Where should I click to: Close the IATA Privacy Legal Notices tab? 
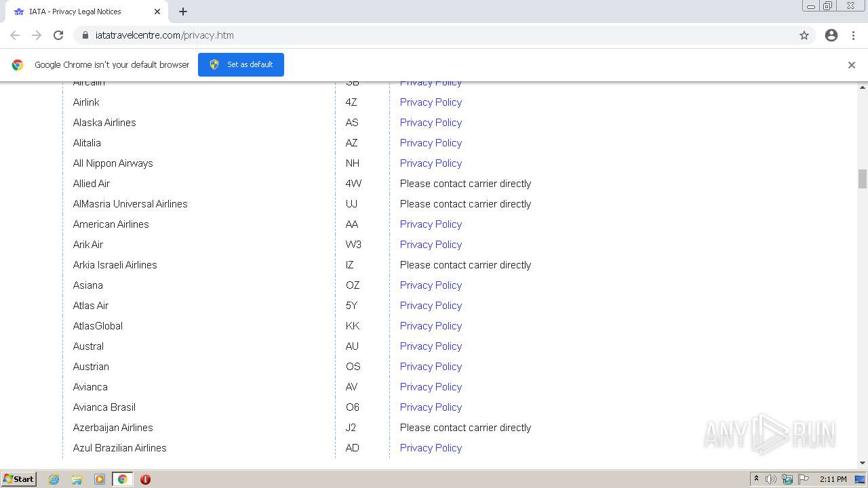pos(157,12)
